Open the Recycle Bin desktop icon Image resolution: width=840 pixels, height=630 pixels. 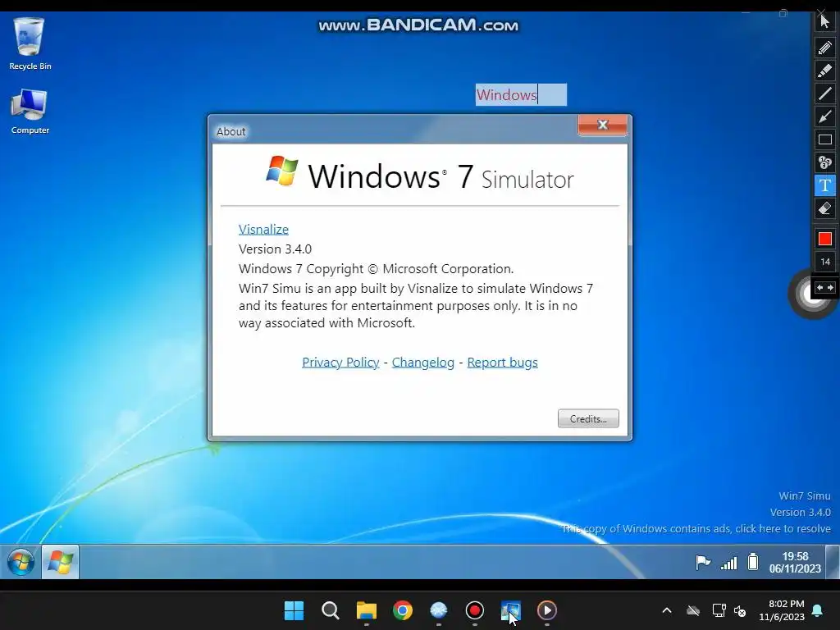(x=30, y=44)
